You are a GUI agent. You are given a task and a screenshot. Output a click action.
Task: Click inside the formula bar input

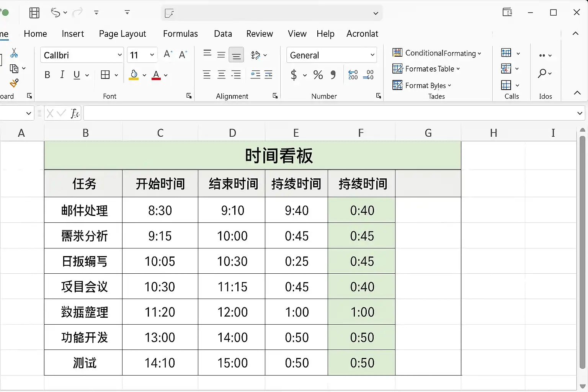[x=329, y=113]
